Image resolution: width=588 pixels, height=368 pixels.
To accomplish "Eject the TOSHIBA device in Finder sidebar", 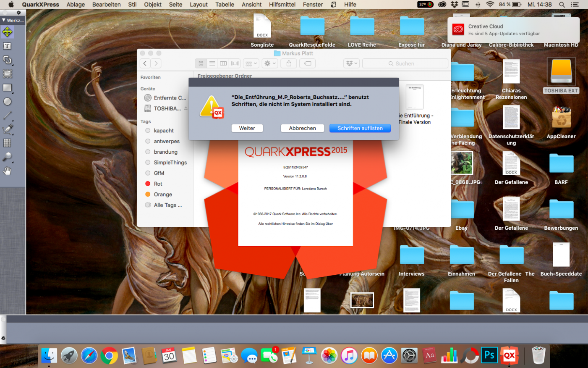I will tap(186, 108).
